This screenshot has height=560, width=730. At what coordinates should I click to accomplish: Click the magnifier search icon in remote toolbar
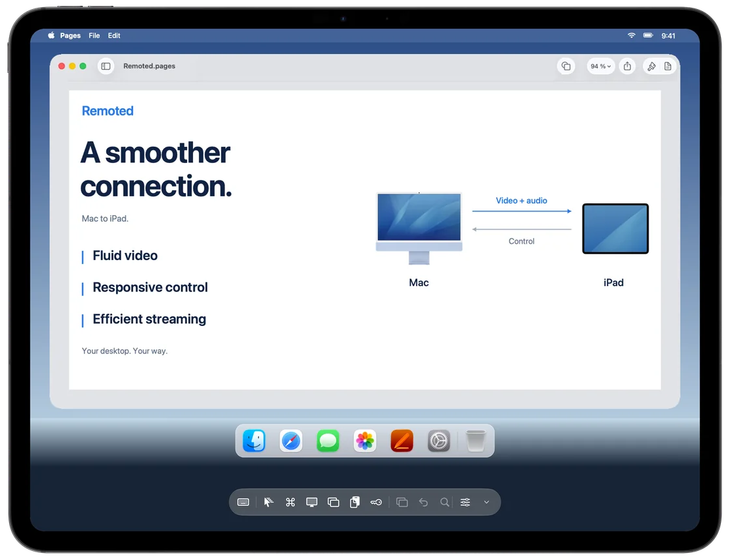point(445,502)
